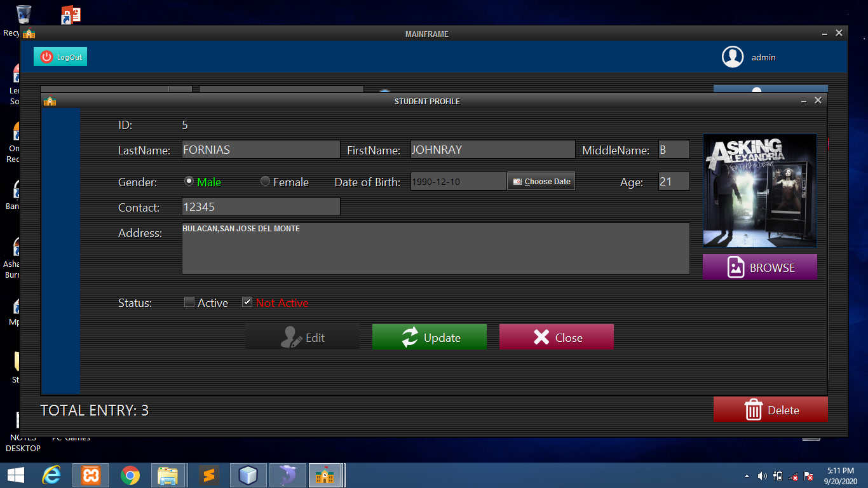Click the LogOut power button
The height and width of the screenshot is (488, 868).
tap(60, 57)
